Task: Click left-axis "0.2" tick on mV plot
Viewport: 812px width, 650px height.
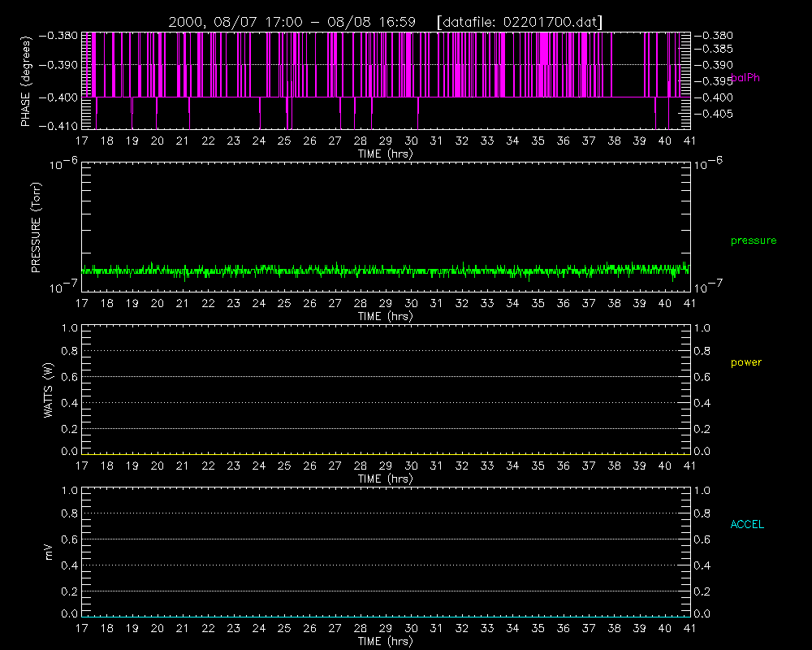Action: point(69,591)
